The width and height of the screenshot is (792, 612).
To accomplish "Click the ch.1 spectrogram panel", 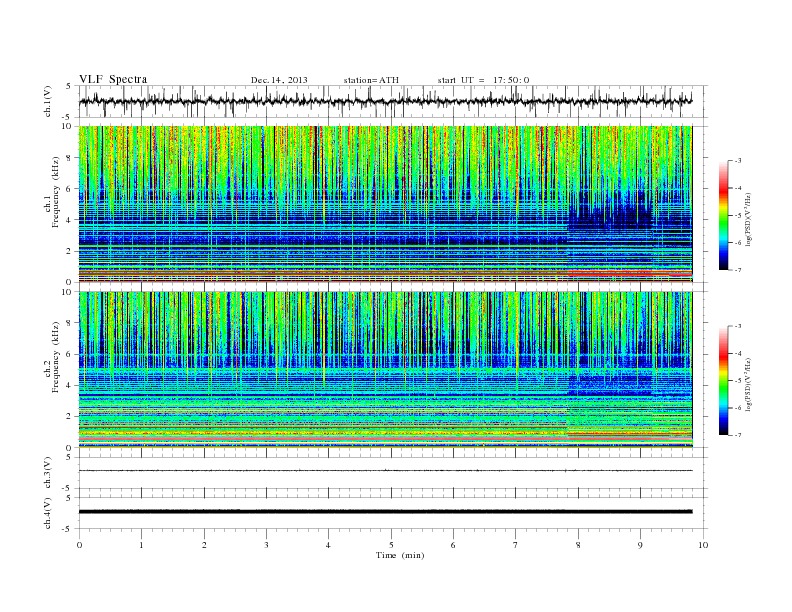I will pos(385,204).
